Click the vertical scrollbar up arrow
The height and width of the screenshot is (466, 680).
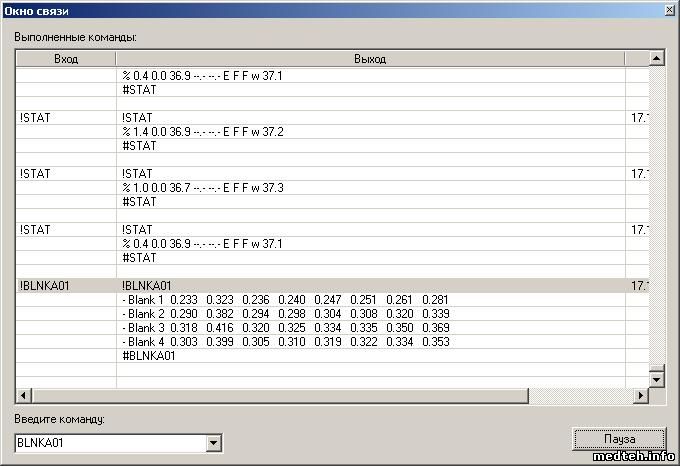point(657,59)
